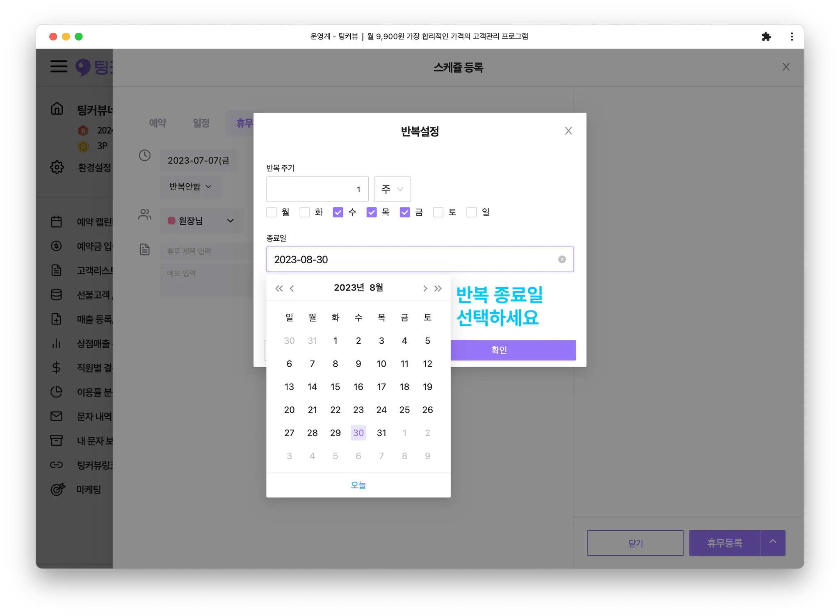Switch to the 예약 tab

157,123
